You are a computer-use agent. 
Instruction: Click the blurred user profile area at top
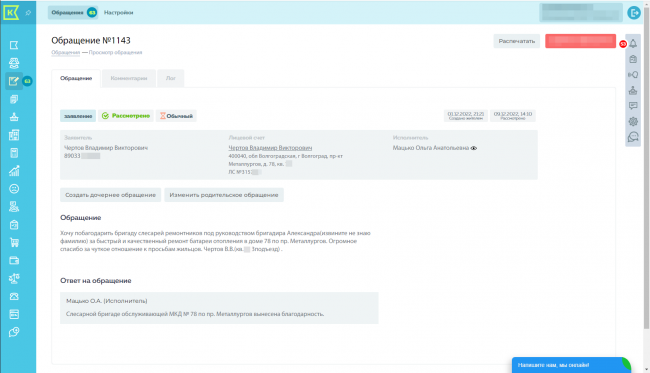(x=581, y=12)
